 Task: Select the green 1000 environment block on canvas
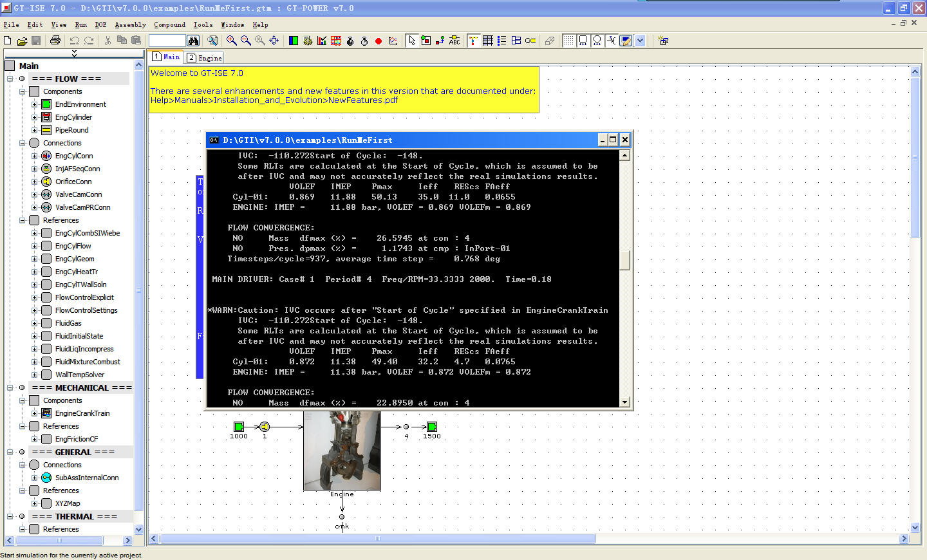[239, 426]
